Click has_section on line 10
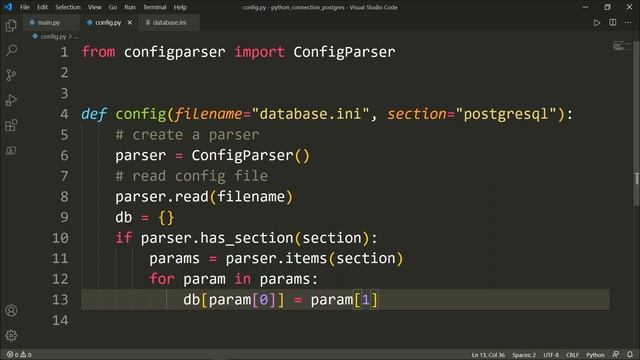 247,238
